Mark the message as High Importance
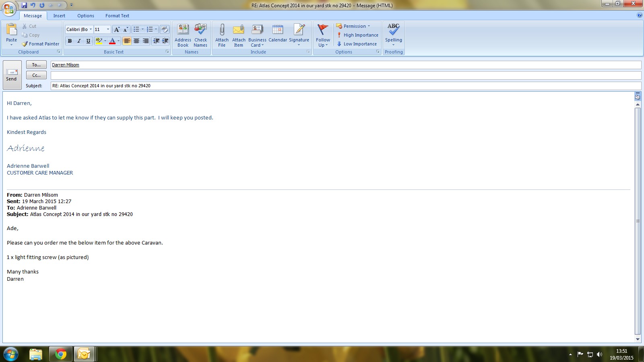Screen dimensions: 644x362 pos(357,35)
